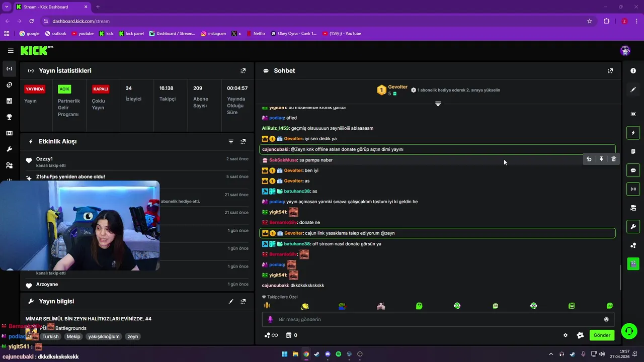Open the Stream section in left sidebar
Image resolution: width=644 pixels, height=362 pixels.
[9, 68]
